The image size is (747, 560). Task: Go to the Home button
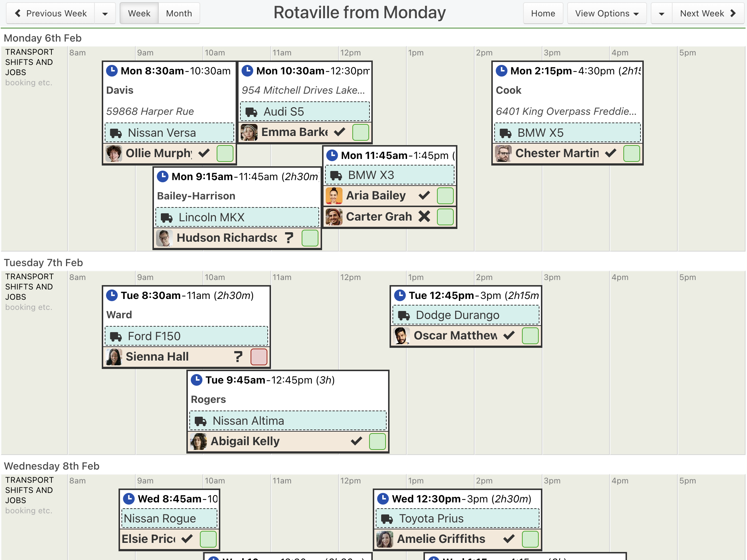click(543, 13)
